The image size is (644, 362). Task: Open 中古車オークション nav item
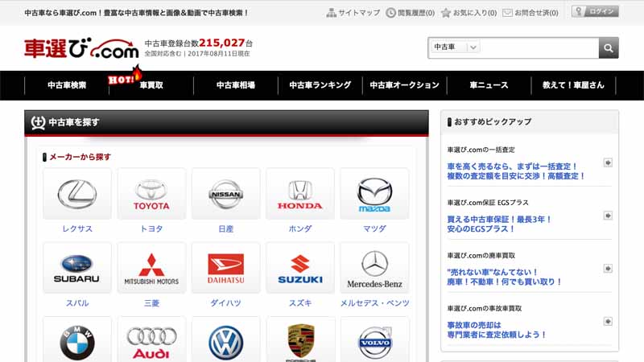click(x=405, y=85)
